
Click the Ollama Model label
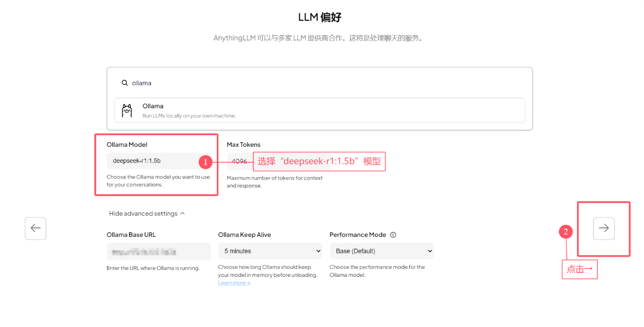(127, 145)
